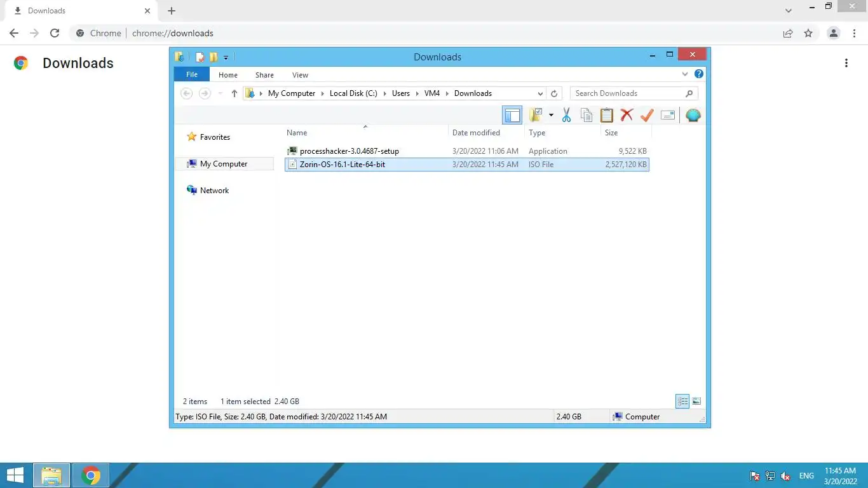Open the Chrome profile avatar menu
Screen dimensions: 868x488
click(x=834, y=33)
